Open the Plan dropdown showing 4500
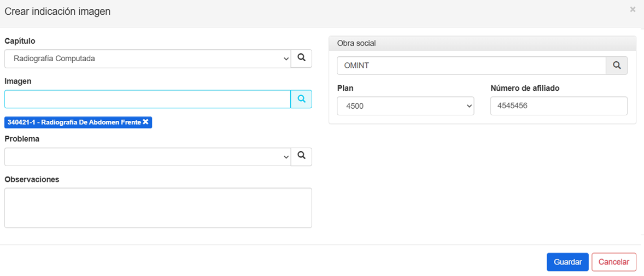644x276 pixels. [x=406, y=106]
